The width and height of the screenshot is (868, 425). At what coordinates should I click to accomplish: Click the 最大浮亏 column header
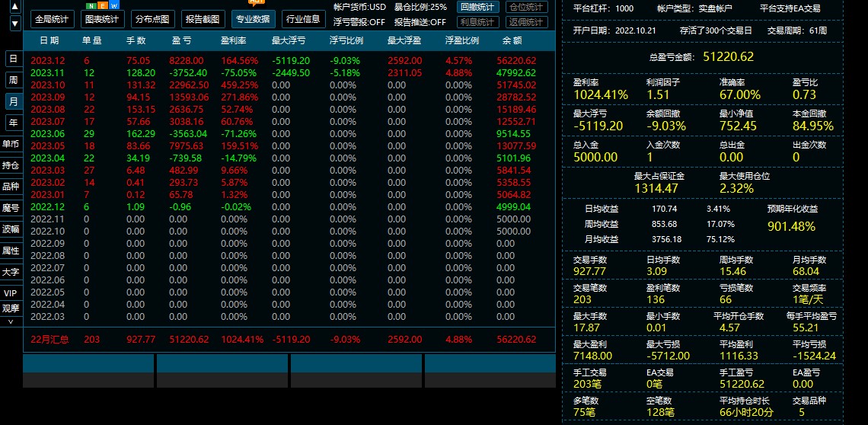pos(289,40)
